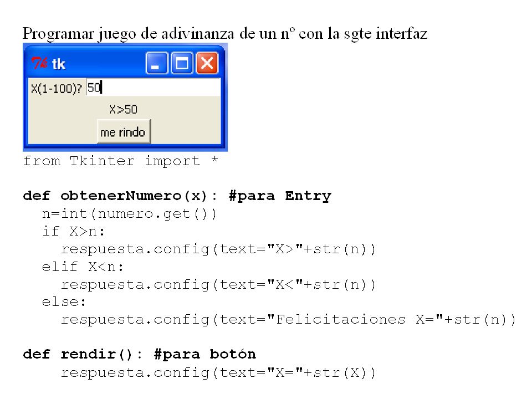Click the "X(1-100)?" label
This screenshot has height=399, width=532.
[x=57, y=89]
